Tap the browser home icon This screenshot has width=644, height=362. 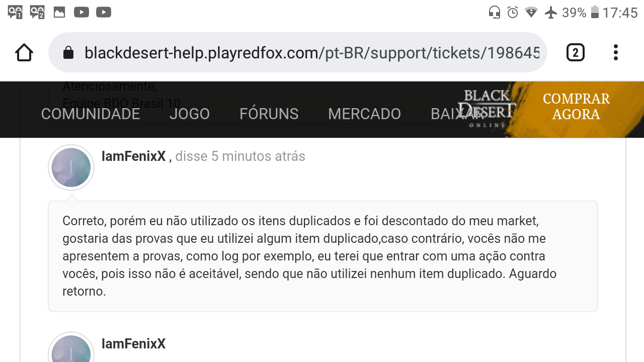coord(24,52)
